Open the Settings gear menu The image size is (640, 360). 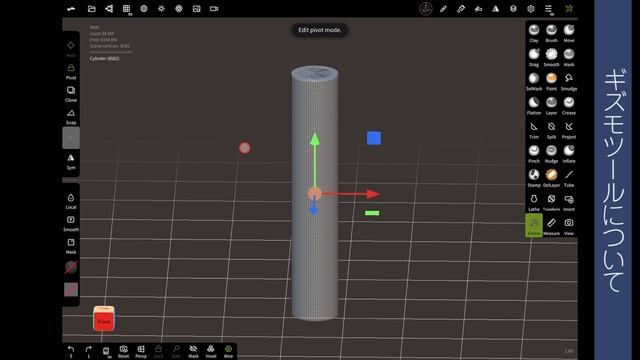[x=531, y=9]
